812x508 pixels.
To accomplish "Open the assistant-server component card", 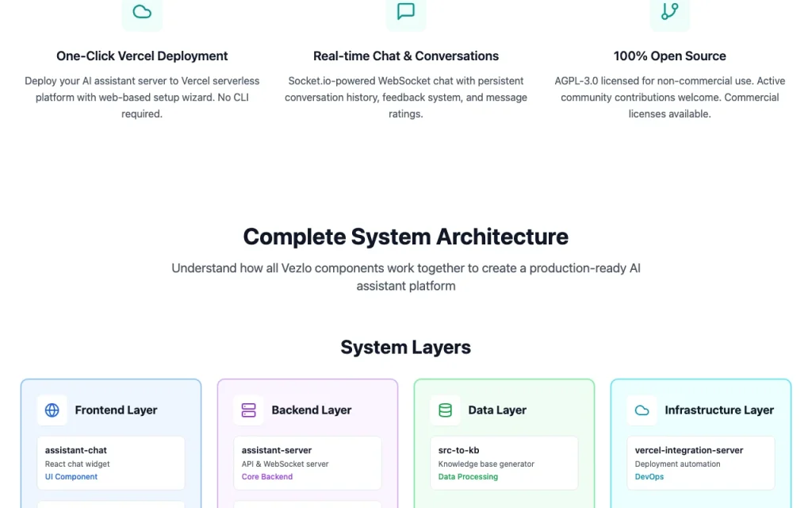I will point(308,463).
